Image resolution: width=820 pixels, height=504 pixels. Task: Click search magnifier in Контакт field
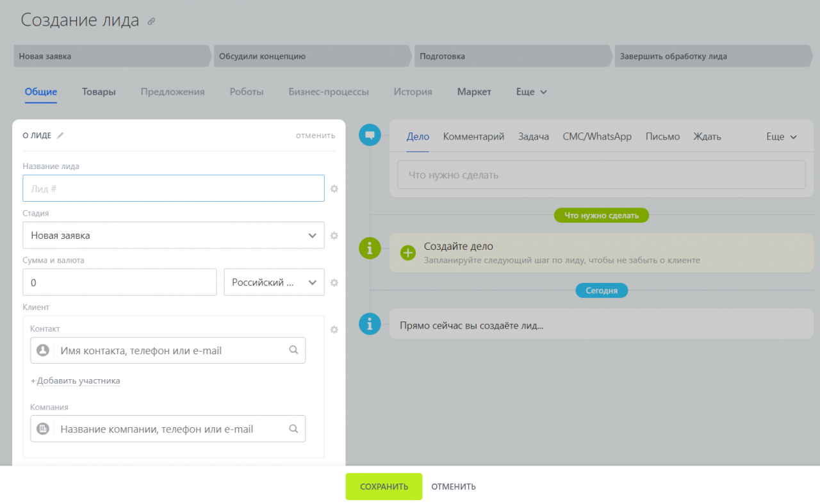tap(293, 350)
